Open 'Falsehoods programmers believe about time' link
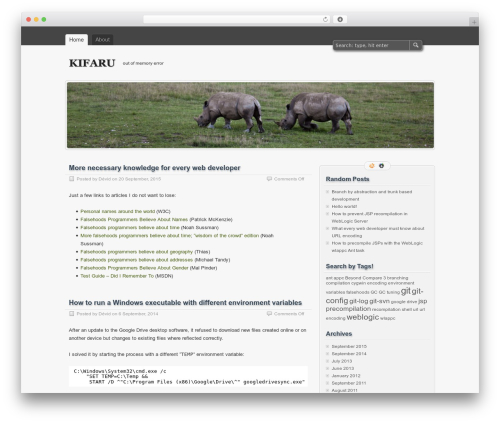 (130, 227)
